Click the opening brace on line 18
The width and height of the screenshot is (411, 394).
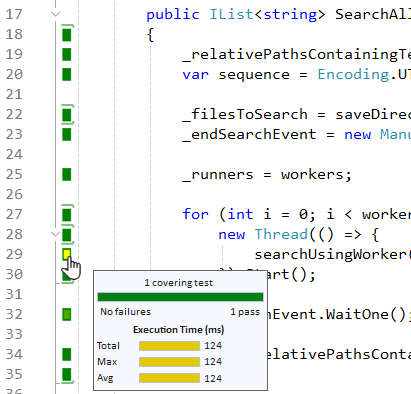(x=150, y=35)
